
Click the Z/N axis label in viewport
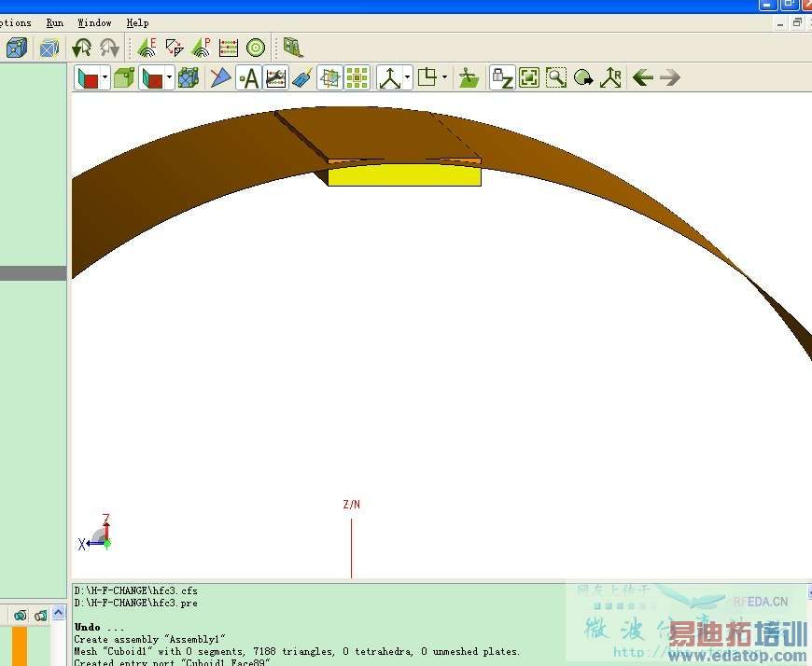tap(352, 504)
